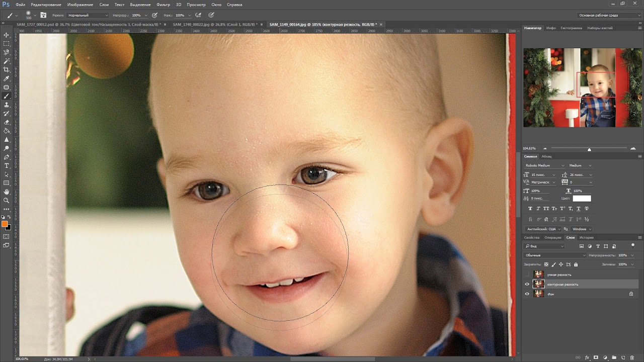Select the Horizontal Type tool
This screenshot has width=644, height=362.
[7, 165]
